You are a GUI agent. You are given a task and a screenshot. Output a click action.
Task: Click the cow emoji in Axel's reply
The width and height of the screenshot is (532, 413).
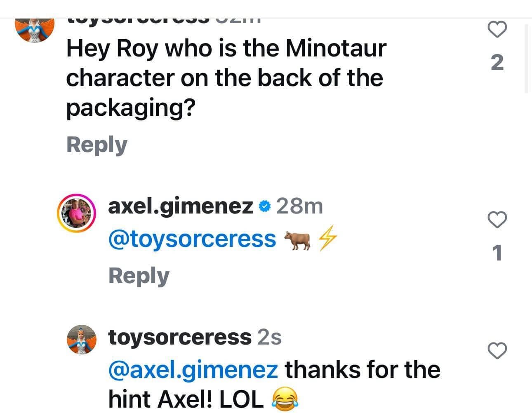click(x=297, y=240)
